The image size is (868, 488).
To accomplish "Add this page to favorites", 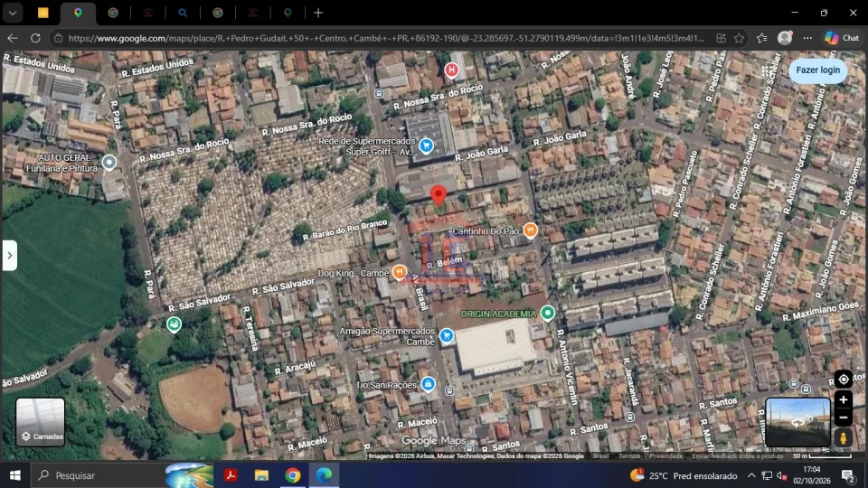I will point(739,38).
